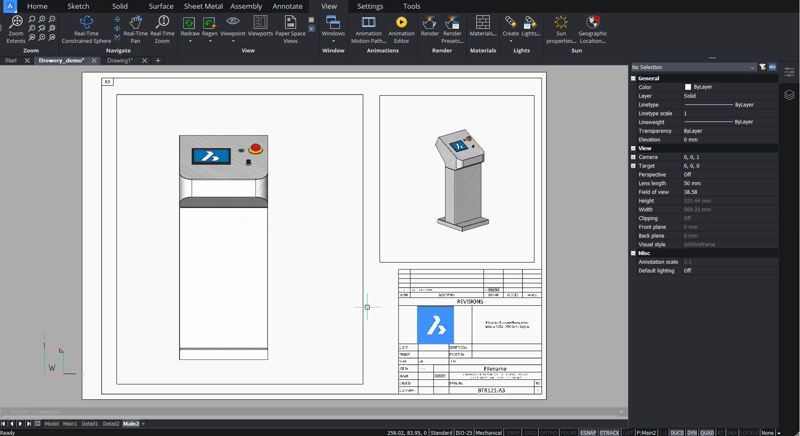
Task: Toggle ESNAP in the status bar
Action: pyautogui.click(x=588, y=433)
